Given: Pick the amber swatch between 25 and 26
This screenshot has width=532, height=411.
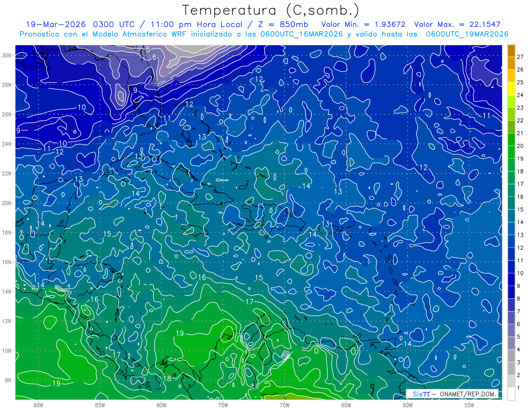Looking at the screenshot, I should tap(511, 76).
